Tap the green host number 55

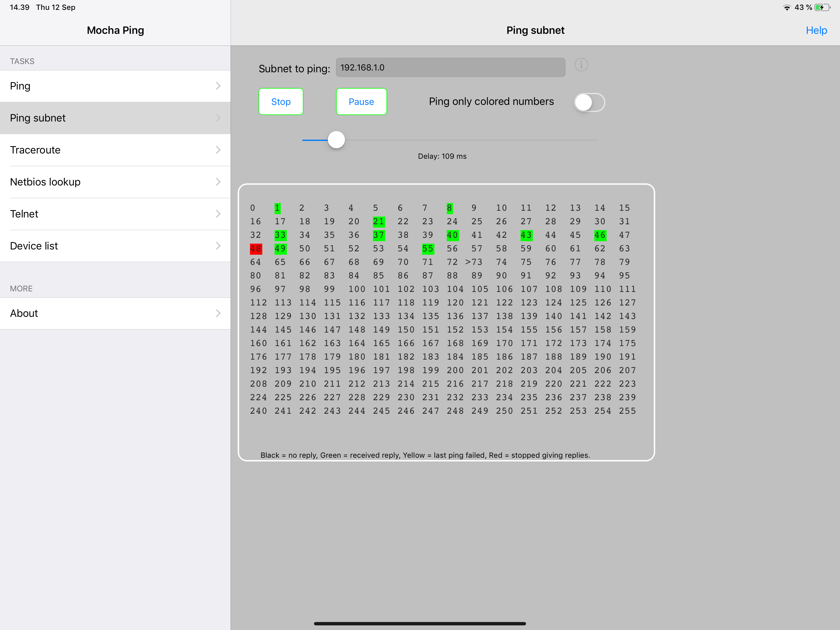coord(428,249)
